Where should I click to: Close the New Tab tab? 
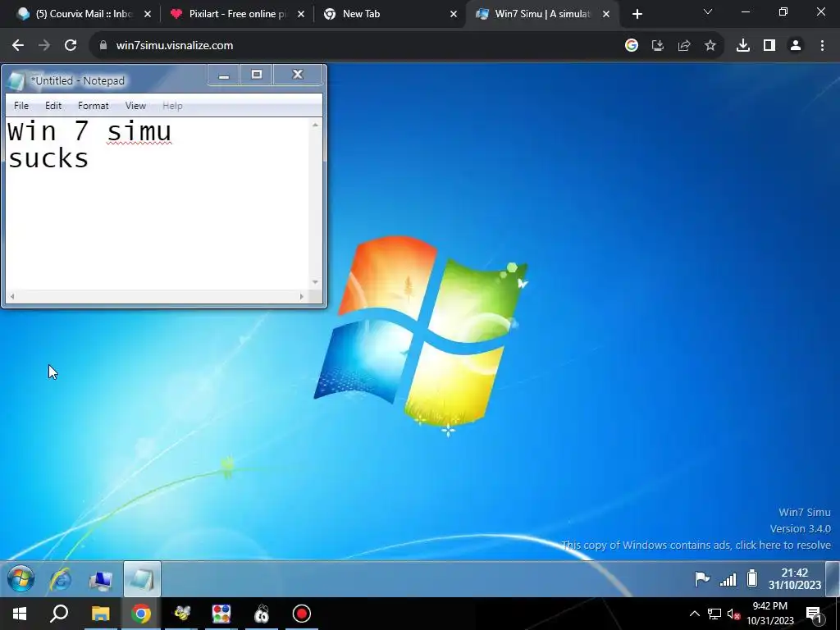point(454,15)
